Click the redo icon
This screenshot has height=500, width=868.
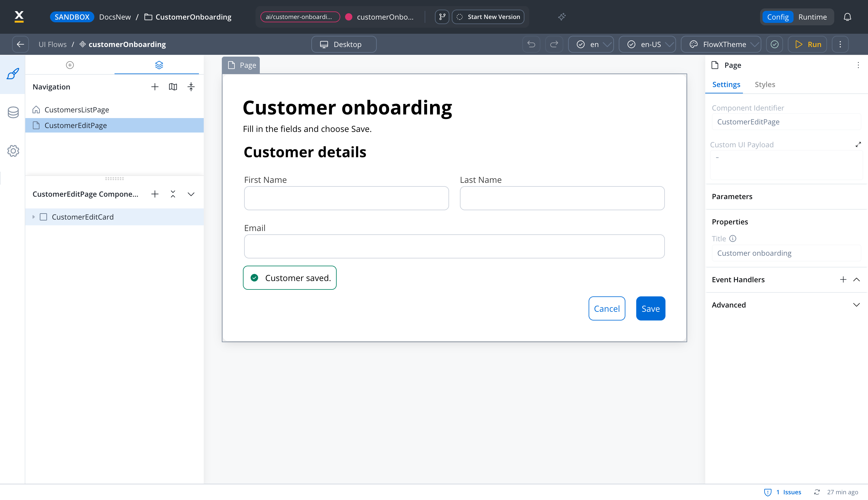[x=554, y=44]
